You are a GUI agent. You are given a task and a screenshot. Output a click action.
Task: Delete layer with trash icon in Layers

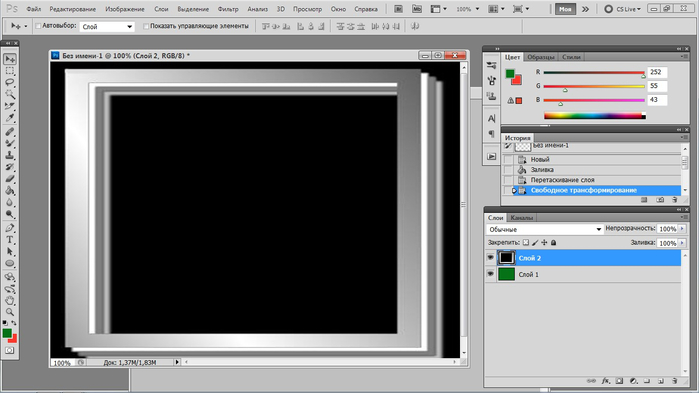674,381
